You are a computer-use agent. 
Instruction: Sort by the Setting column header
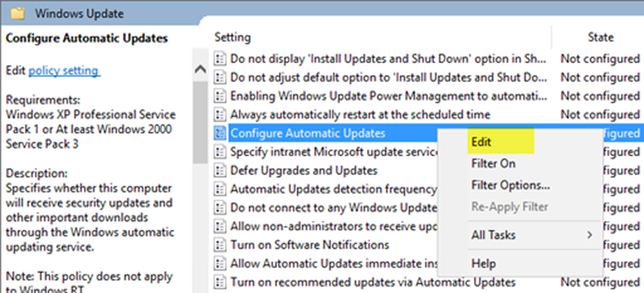[x=232, y=37]
